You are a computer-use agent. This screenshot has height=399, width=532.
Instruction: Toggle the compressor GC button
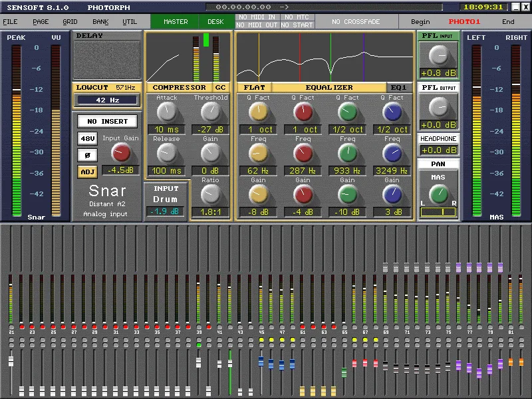tap(221, 88)
